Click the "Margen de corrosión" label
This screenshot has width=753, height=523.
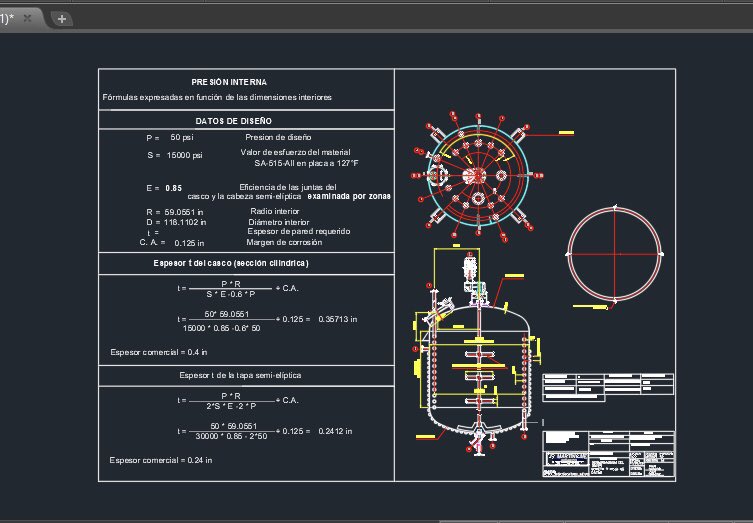284,243
